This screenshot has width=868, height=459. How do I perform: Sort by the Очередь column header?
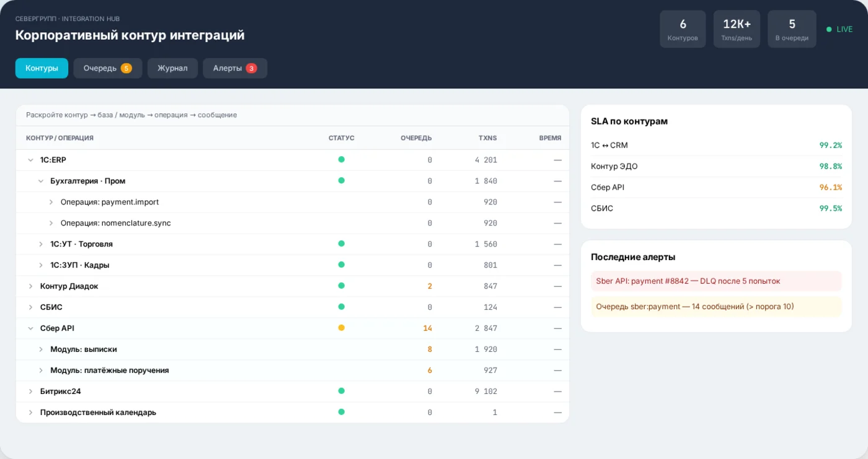[x=416, y=138]
